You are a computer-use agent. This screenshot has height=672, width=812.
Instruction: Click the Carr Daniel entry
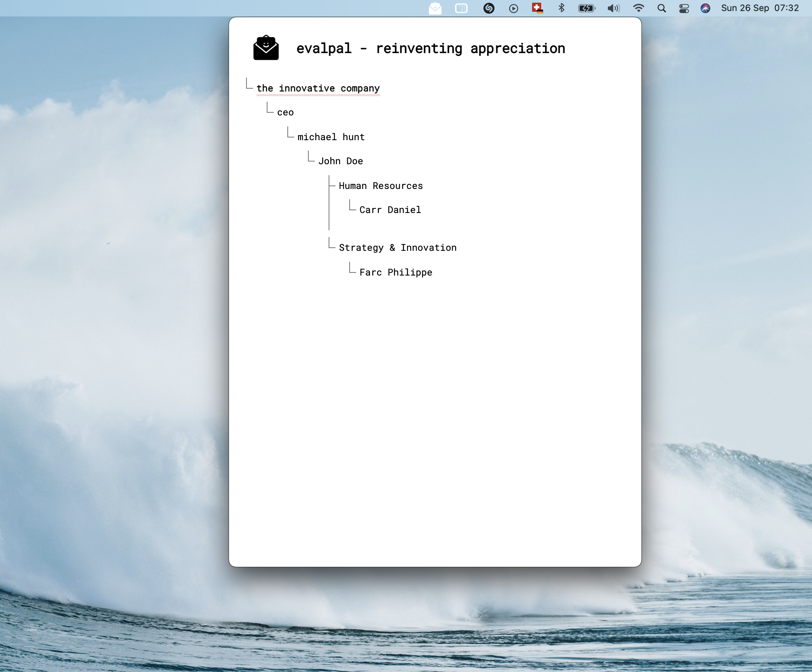point(390,210)
